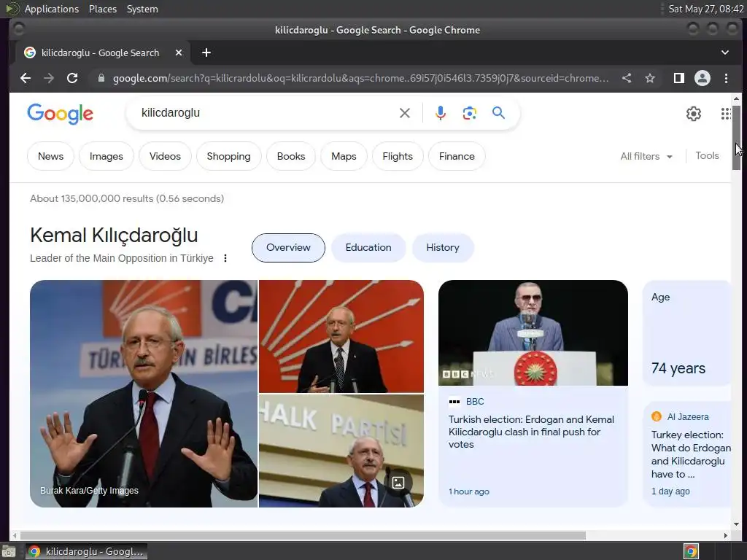
Task: Select the Overview chip
Action: pos(288,248)
